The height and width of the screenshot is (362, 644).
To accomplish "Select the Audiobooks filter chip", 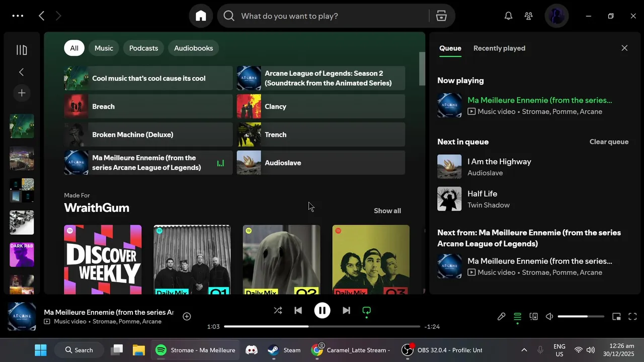I will [x=194, y=48].
